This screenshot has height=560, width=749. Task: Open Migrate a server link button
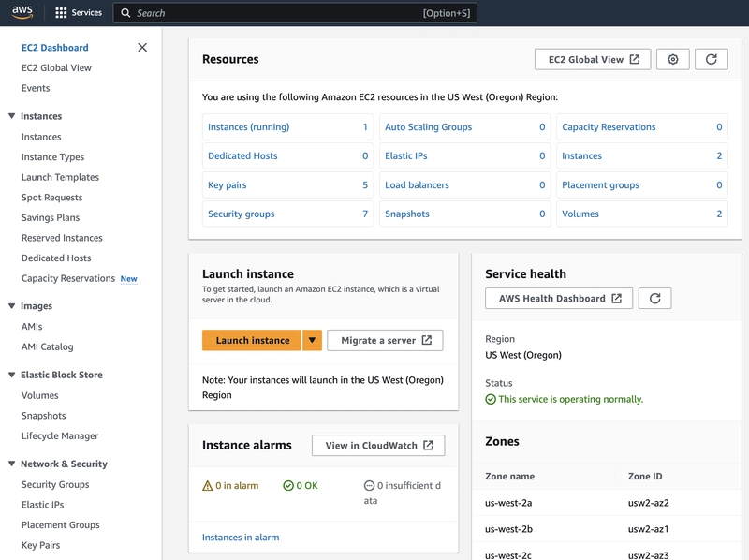tap(385, 340)
